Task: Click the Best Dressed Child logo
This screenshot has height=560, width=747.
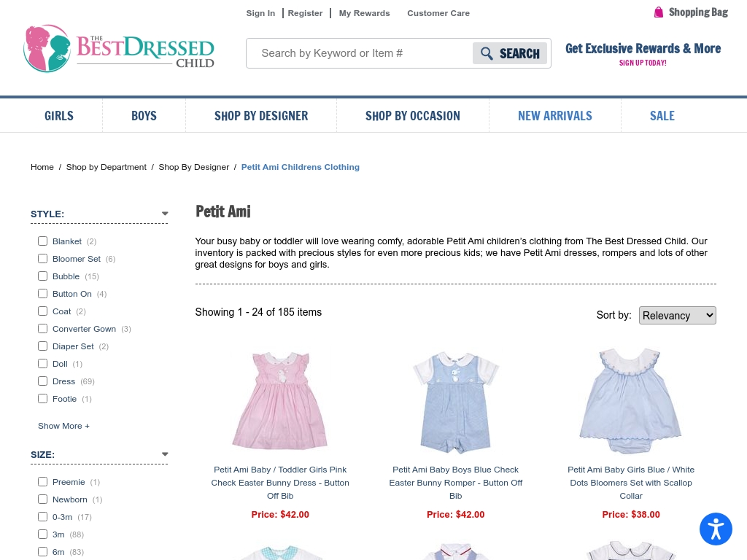Action: [119, 47]
